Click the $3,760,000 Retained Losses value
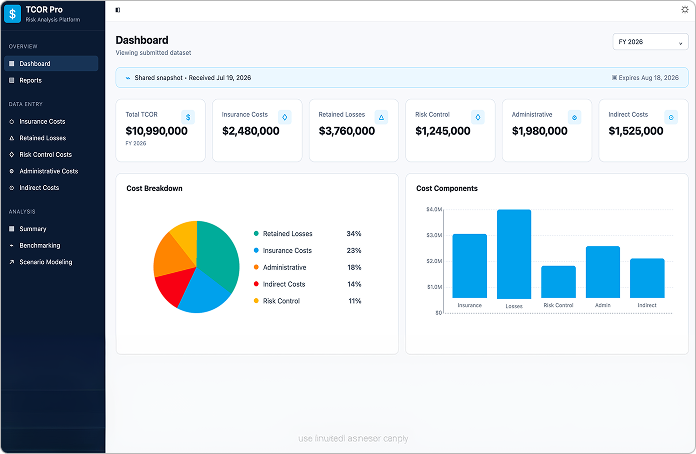696x454 pixels. tap(347, 131)
